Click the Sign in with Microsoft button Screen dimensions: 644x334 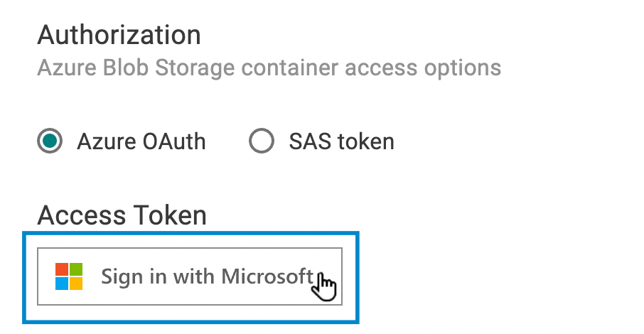coord(190,276)
